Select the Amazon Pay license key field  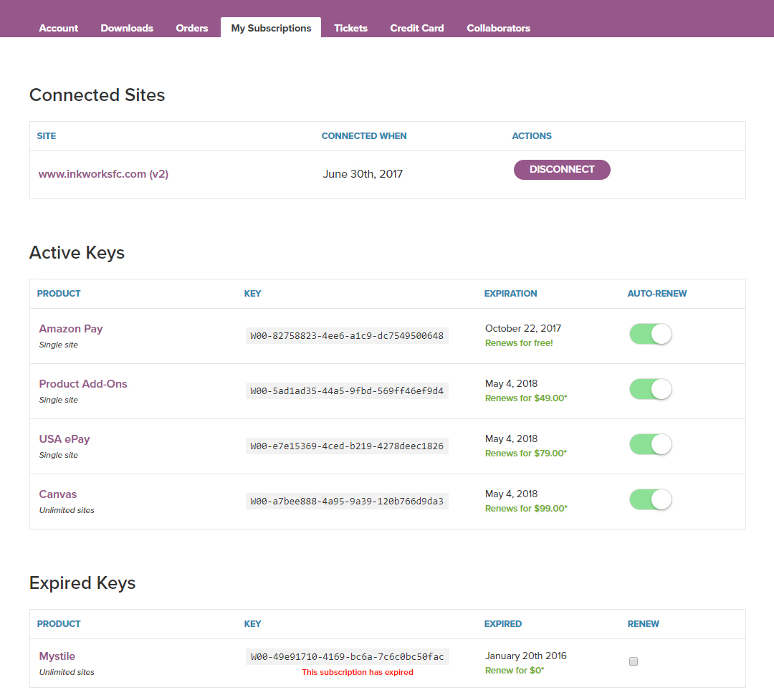(347, 336)
